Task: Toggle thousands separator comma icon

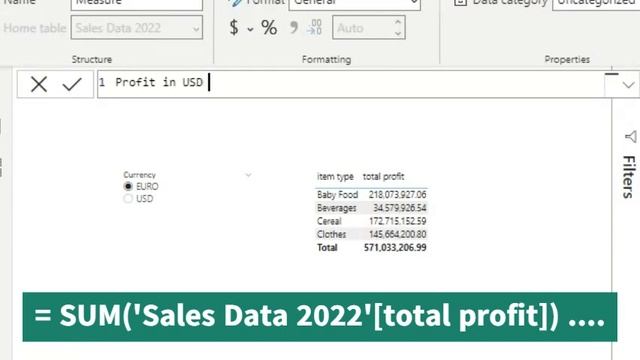Action: click(293, 27)
